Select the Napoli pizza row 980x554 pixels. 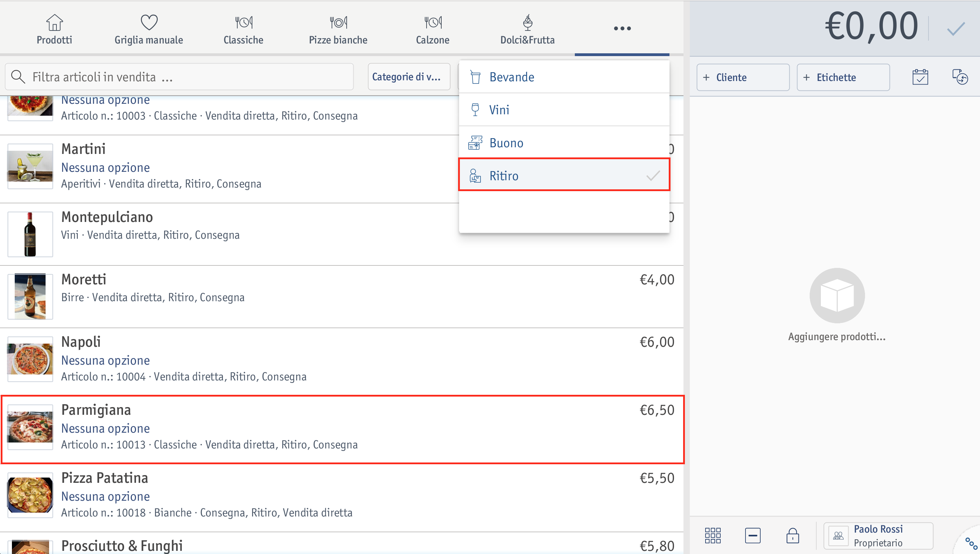point(342,362)
